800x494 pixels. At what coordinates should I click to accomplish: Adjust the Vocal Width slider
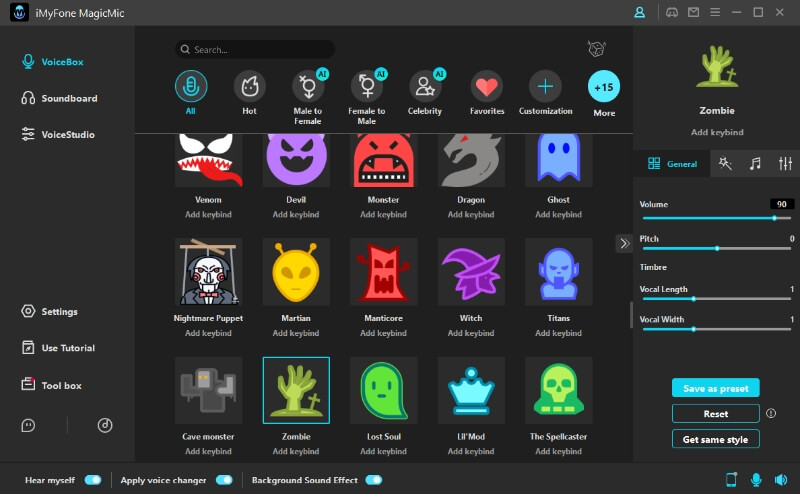717,329
